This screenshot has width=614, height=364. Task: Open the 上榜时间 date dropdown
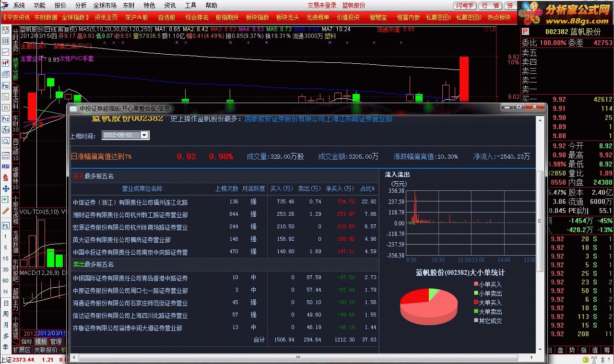click(x=144, y=135)
